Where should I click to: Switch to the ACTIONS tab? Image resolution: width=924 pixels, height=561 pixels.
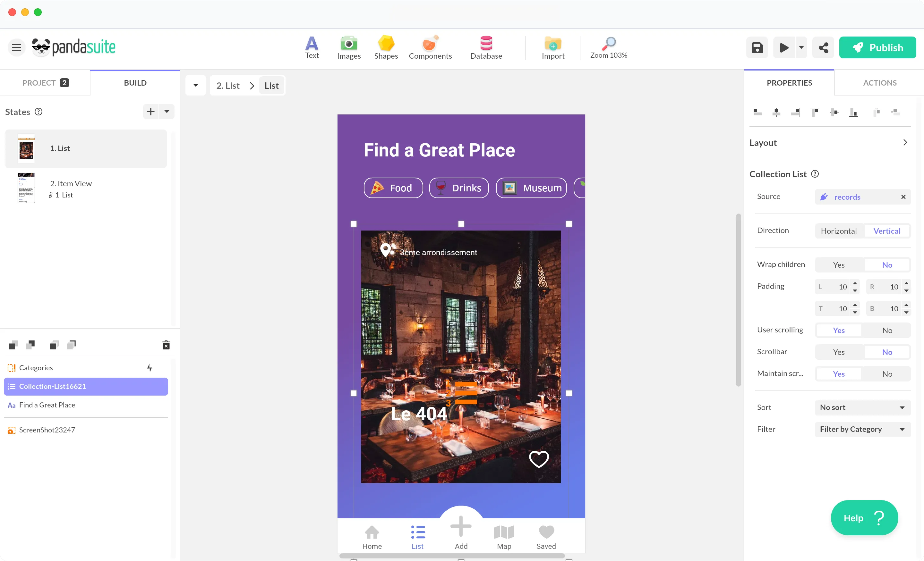[879, 83]
